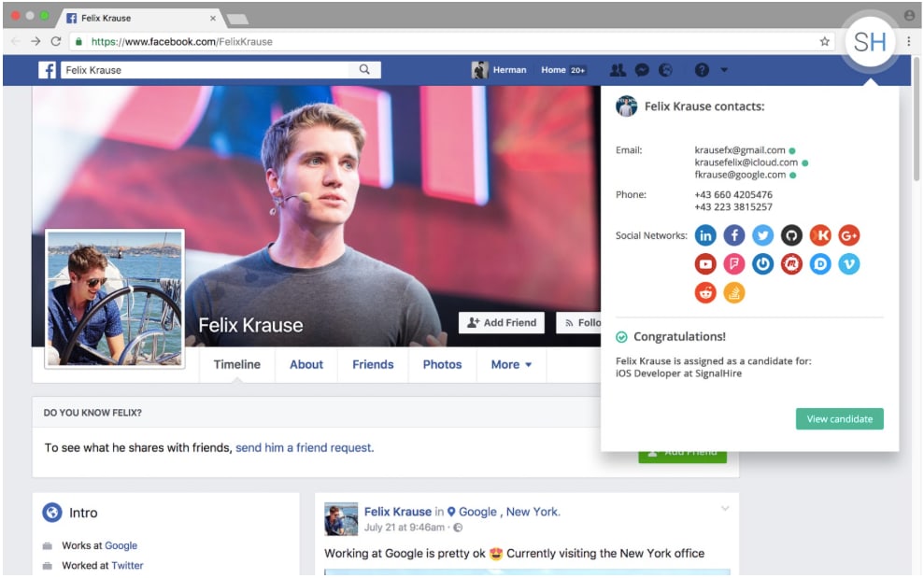Viewport: 924px width, 578px height.
Task: Click the browser vertical scrollbar
Action: coord(917,118)
